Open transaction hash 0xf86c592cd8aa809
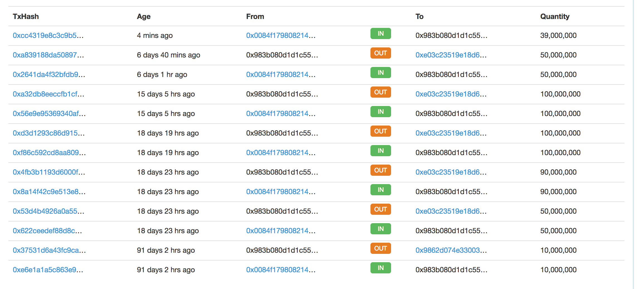The image size is (644, 289). tap(49, 153)
